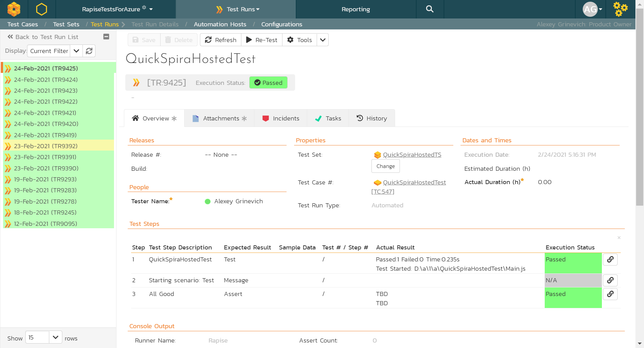Viewport: 644px width, 348px height.
Task: Refresh the test run list icon
Action: pos(89,51)
